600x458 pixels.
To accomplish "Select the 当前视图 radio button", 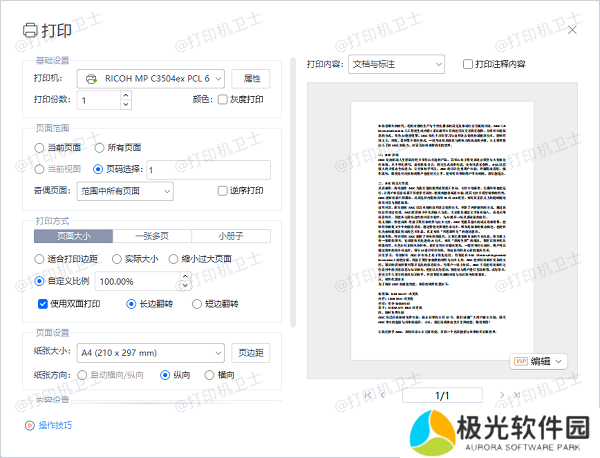I will tap(39, 169).
